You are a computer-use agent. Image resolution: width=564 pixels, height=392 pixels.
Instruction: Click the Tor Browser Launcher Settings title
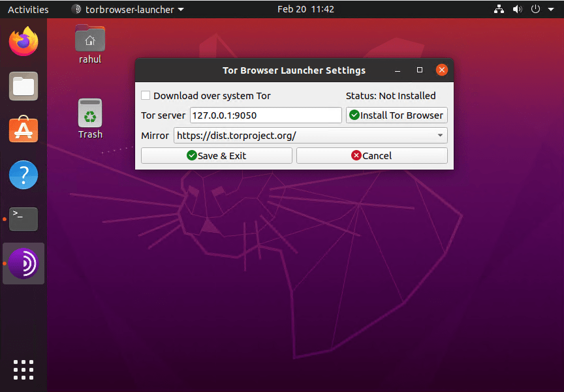click(x=294, y=70)
